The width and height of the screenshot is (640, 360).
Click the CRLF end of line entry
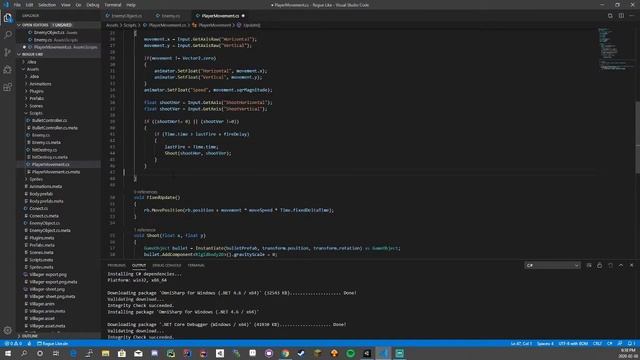pyautogui.click(x=597, y=344)
